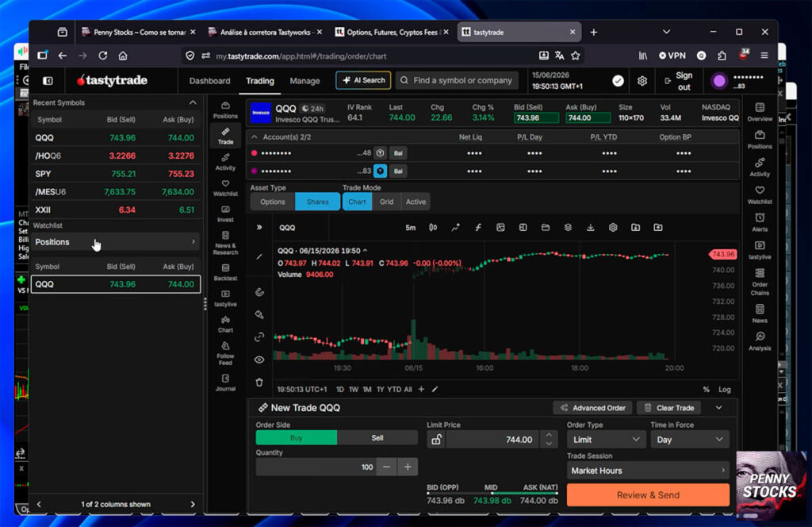
Task: Click the limit price lock icon
Action: pos(437,440)
